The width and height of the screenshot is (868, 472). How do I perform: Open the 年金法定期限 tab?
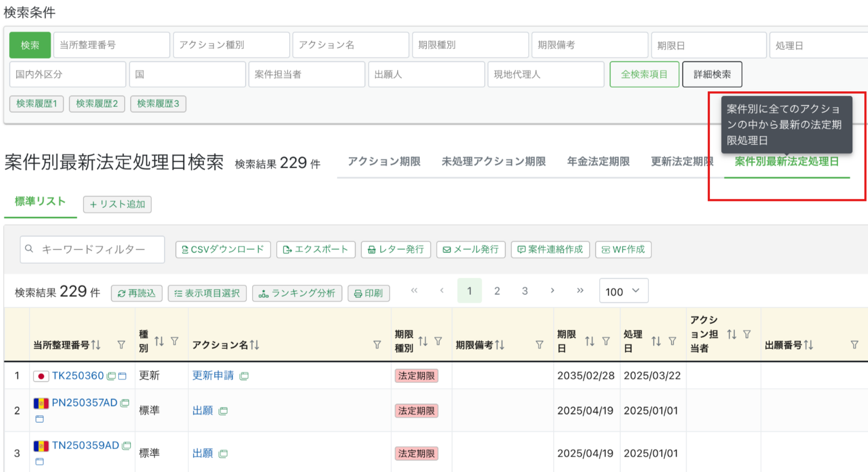pos(598,161)
